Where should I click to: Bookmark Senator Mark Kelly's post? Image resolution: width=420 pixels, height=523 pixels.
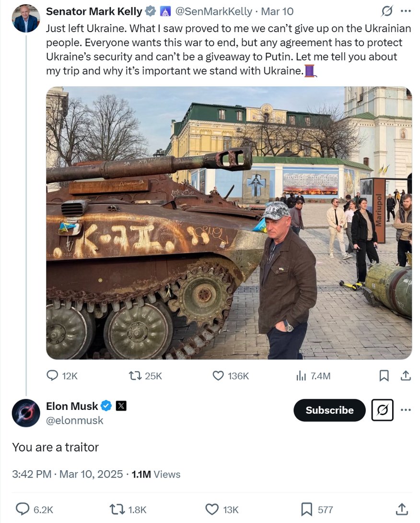[384, 376]
